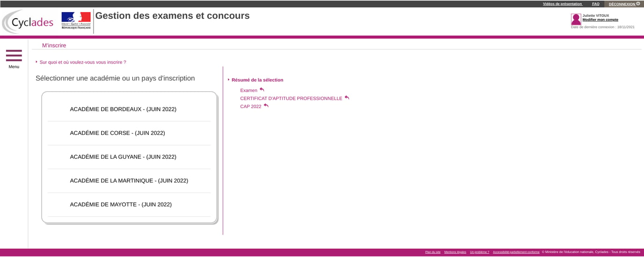The width and height of the screenshot is (644, 257).
Task: Open the M'inscrire tab
Action: pos(54,45)
